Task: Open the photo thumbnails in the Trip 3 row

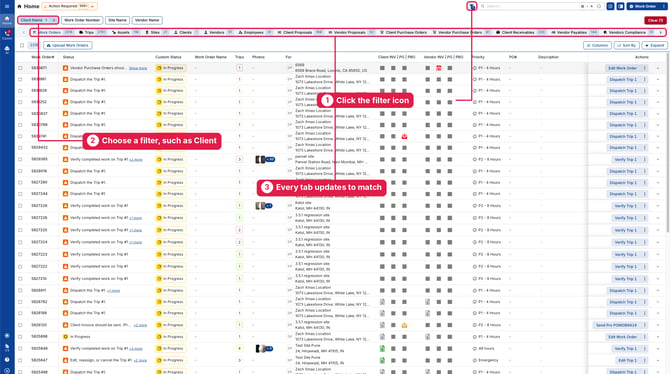Action: [265, 159]
